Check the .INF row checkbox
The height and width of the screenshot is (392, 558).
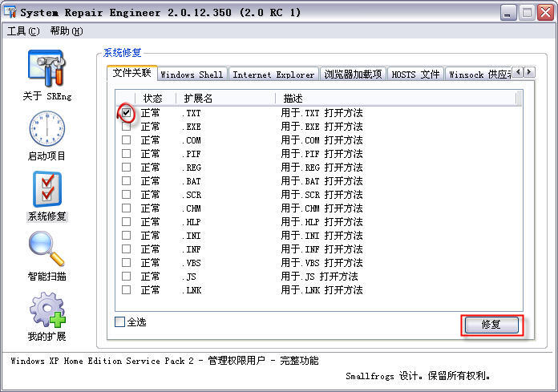tap(126, 249)
